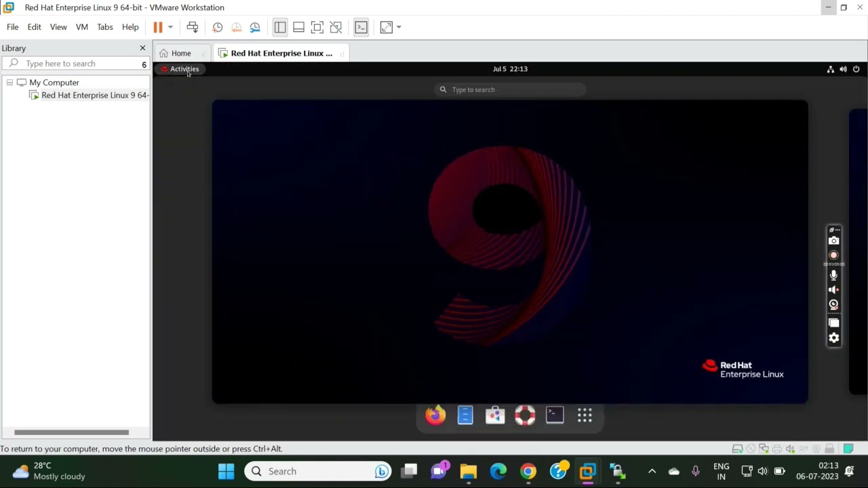The image size is (868, 488).
Task: Open Files from the GNOME dock
Action: [465, 415]
